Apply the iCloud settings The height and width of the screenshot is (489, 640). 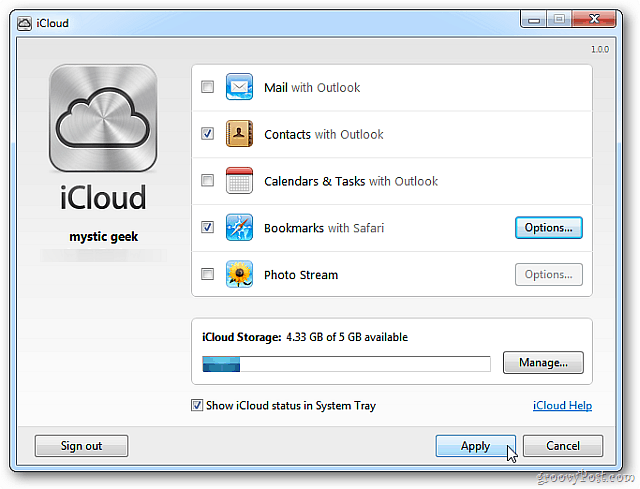click(x=476, y=446)
